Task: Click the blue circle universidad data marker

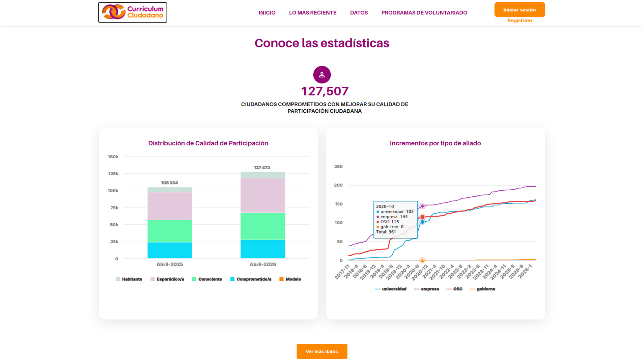Action: (422, 222)
